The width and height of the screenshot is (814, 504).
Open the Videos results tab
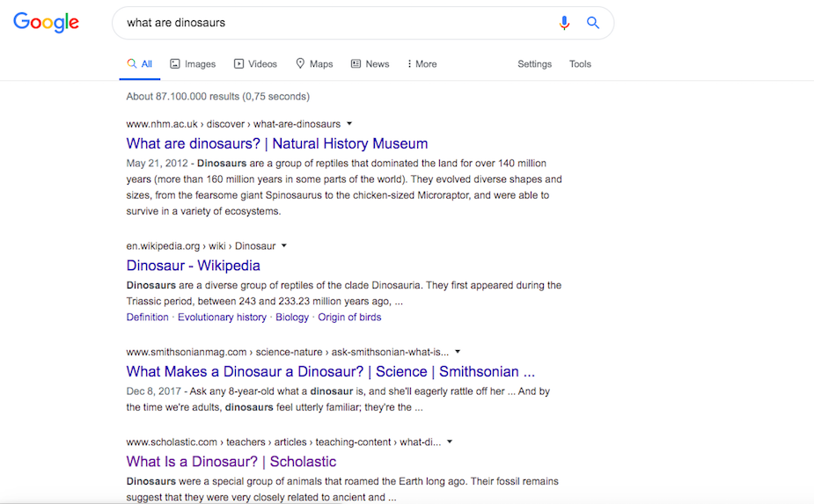point(255,64)
